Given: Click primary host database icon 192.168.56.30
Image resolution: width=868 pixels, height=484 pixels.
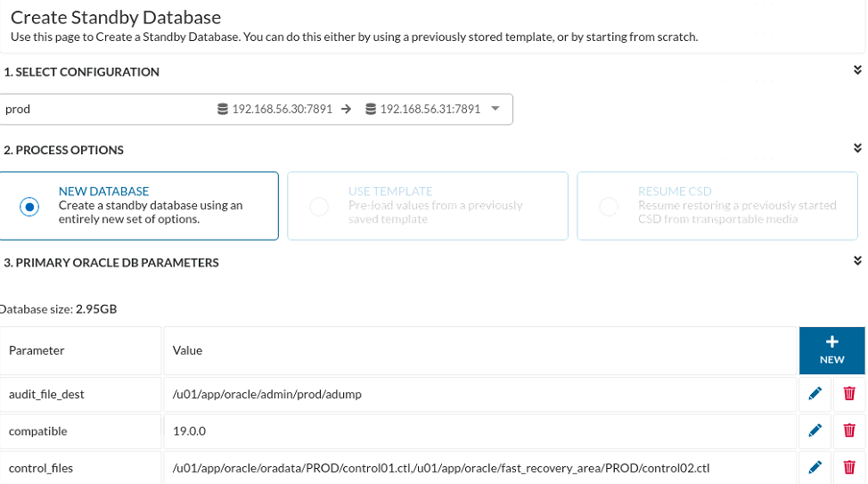Looking at the screenshot, I should click(223, 109).
